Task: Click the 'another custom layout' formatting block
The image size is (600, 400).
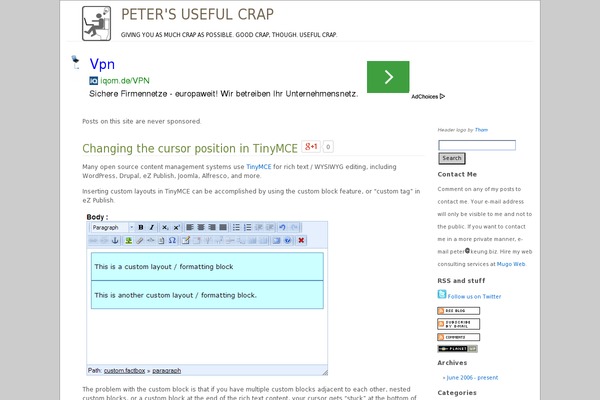Action: (207, 295)
